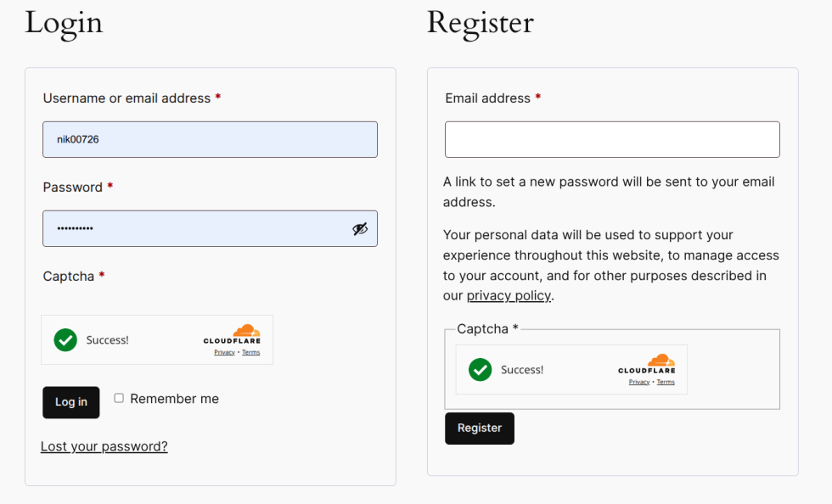The width and height of the screenshot is (832, 504).
Task: Focus the login Password field
Action: tap(195, 229)
